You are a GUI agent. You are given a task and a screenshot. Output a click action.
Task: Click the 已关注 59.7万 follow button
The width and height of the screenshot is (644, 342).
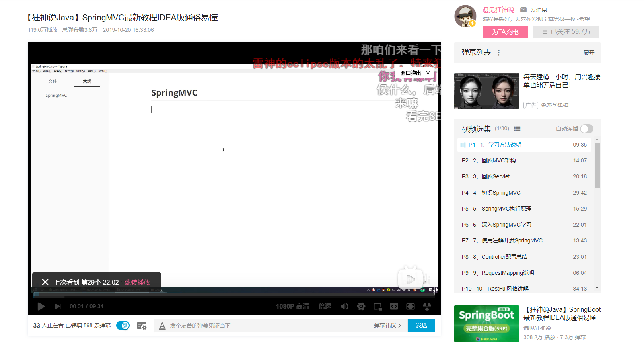[x=566, y=32]
